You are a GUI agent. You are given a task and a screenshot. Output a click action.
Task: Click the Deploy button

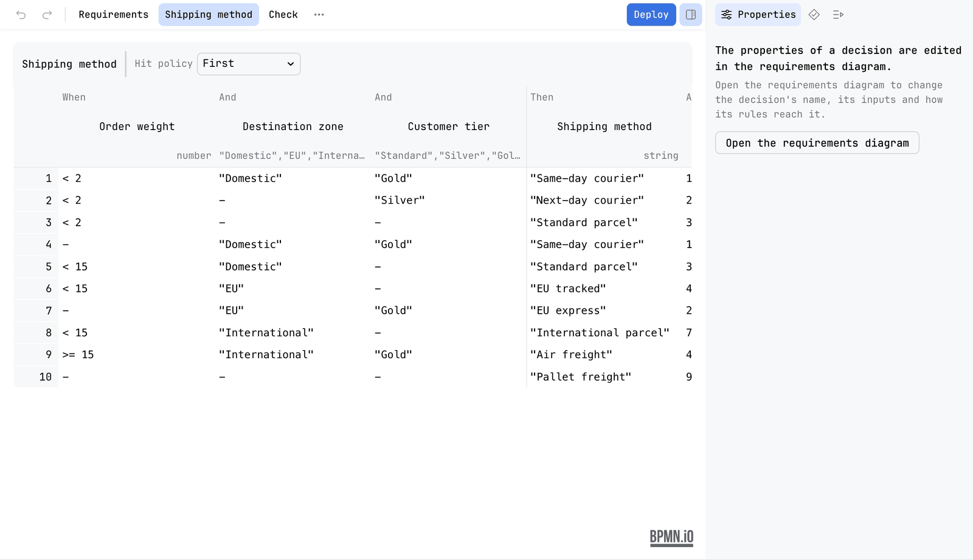pyautogui.click(x=651, y=15)
